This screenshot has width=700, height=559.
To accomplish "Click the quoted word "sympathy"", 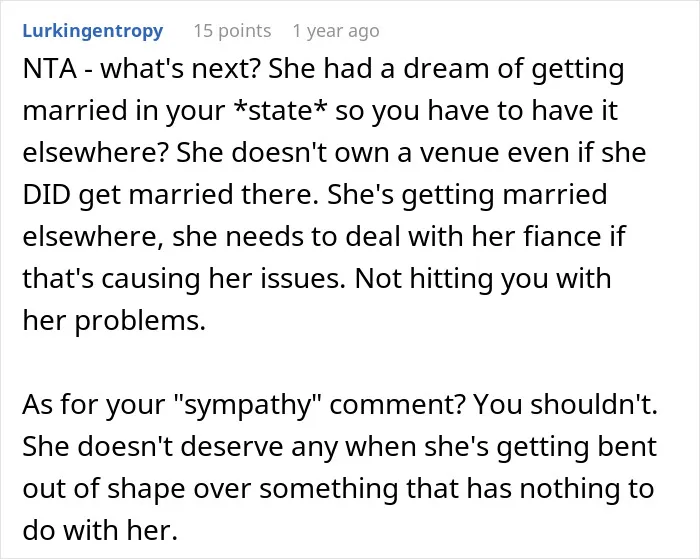I will [x=250, y=405].
